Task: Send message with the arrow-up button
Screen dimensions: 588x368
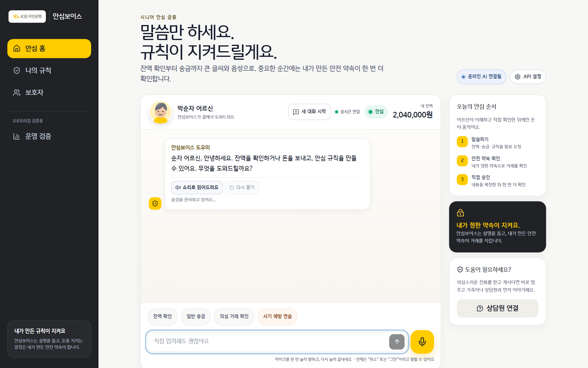Action: tap(397, 342)
